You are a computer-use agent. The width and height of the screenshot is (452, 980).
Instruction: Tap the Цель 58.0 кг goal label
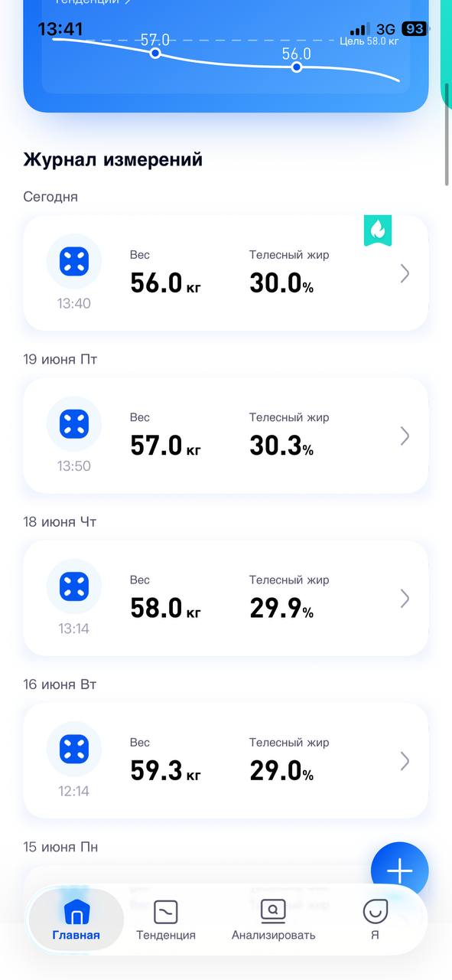point(369,41)
